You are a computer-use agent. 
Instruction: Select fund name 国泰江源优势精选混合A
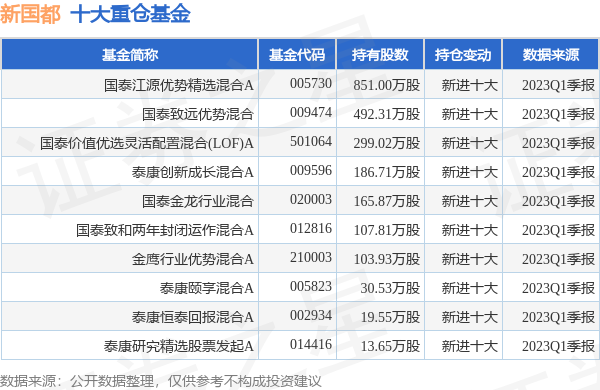point(179,85)
